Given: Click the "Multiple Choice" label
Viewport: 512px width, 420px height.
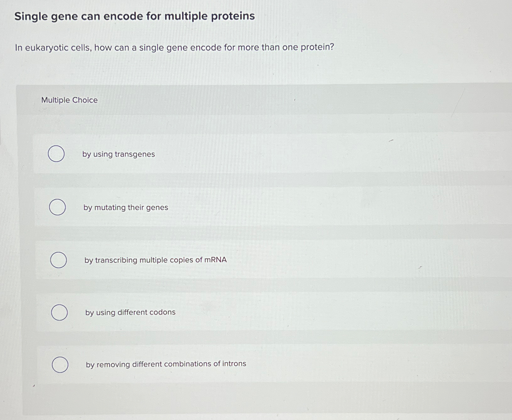Looking at the screenshot, I should pos(69,100).
